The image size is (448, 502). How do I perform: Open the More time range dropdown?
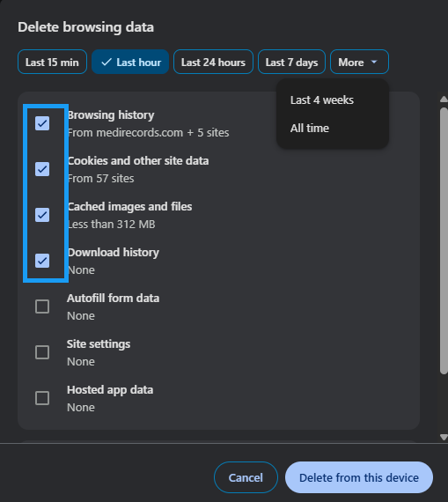pos(359,62)
